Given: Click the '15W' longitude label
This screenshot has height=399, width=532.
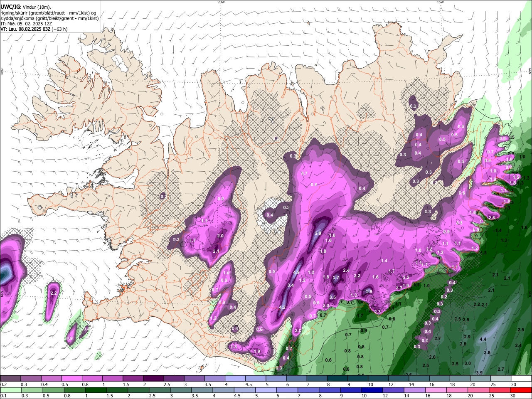Looking at the screenshot, I should point(440,2).
